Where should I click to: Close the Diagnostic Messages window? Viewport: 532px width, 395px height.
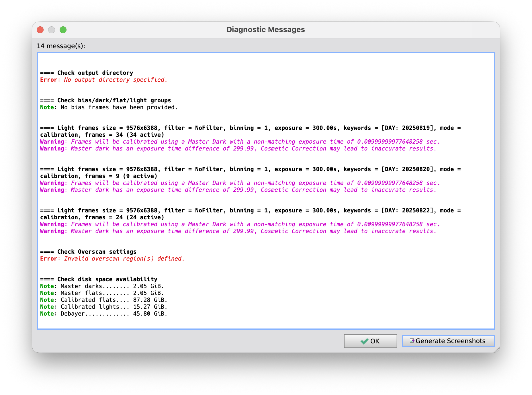[40, 30]
